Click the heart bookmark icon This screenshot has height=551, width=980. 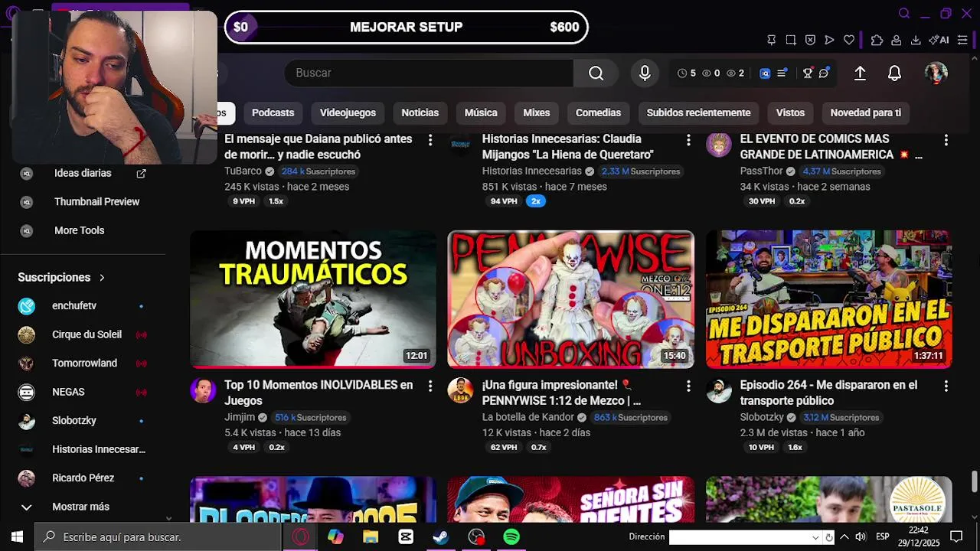849,40
